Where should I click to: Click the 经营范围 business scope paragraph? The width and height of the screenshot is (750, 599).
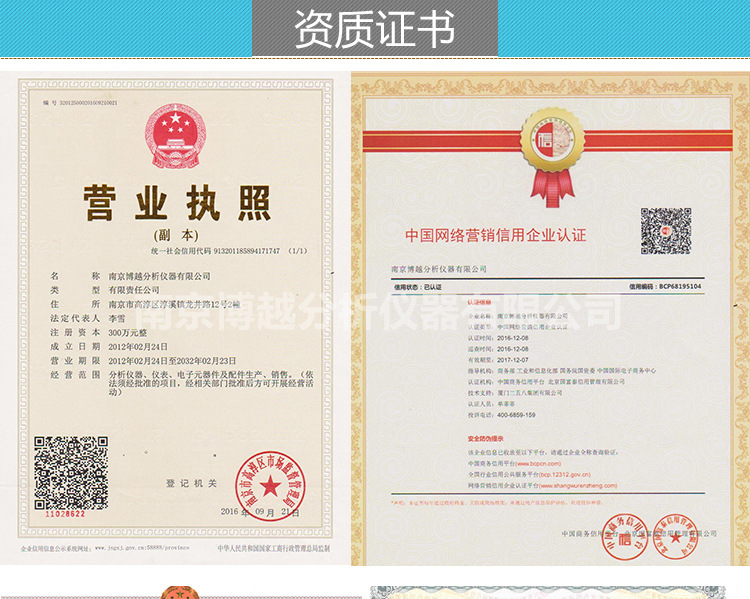pos(211,383)
